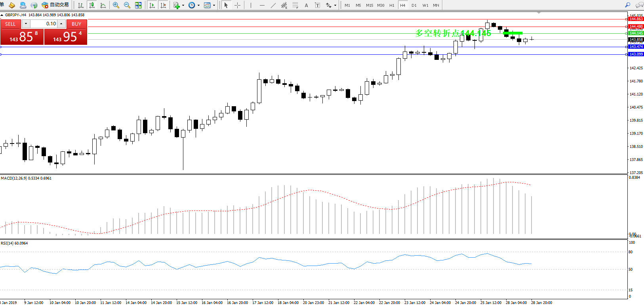Switch chart to candlestick mode

coord(92,5)
